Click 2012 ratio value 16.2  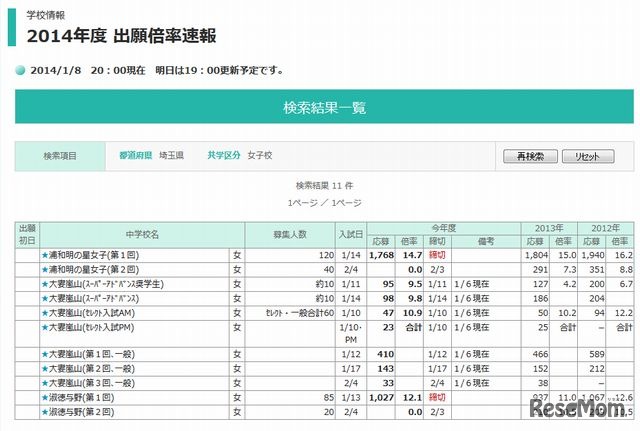pyautogui.click(x=624, y=255)
